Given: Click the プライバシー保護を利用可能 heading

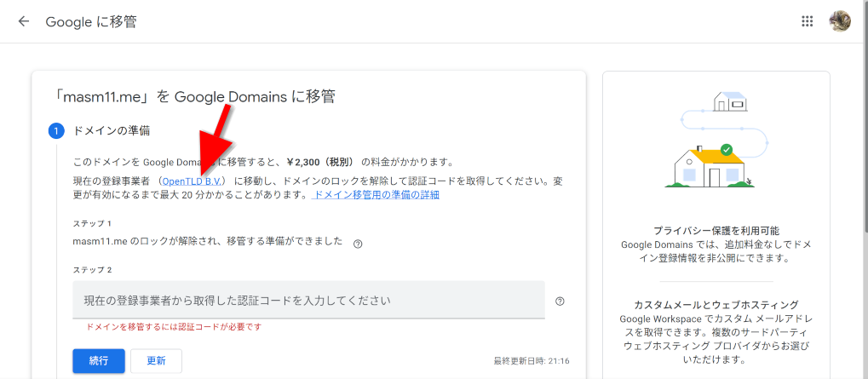Looking at the screenshot, I should click(717, 231).
